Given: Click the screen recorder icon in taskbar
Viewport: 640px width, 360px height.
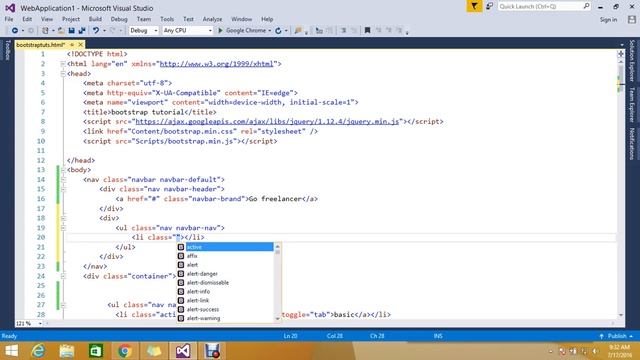Looking at the screenshot, I should pyautogui.click(x=212, y=351).
